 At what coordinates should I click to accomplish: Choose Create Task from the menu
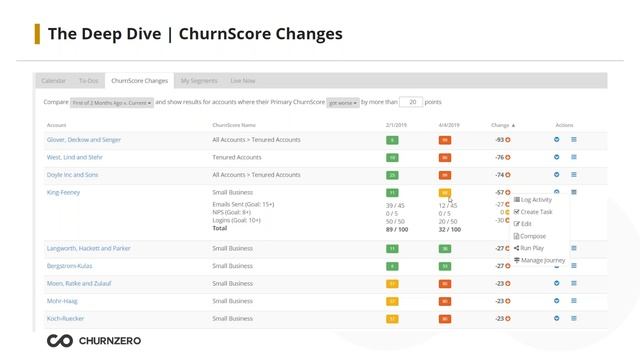click(x=533, y=212)
